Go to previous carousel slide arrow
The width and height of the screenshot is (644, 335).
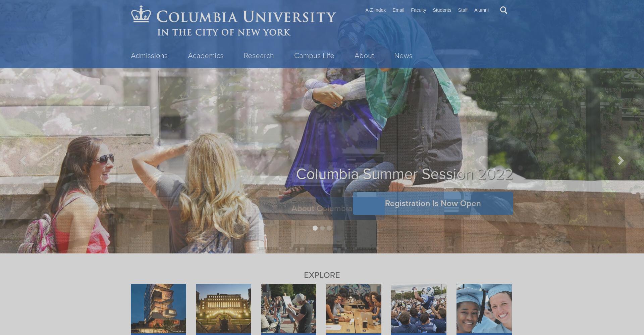pos(23,161)
